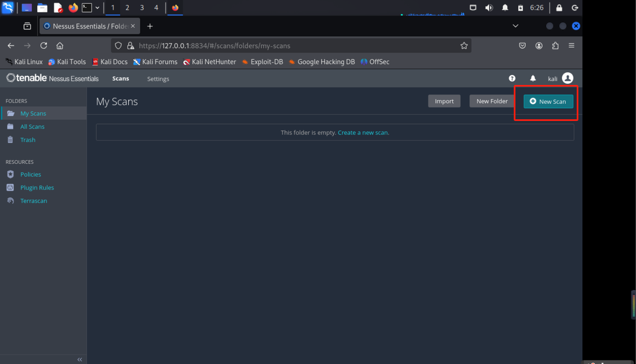Click the New Folder button
The width and height of the screenshot is (636, 364).
point(492,101)
